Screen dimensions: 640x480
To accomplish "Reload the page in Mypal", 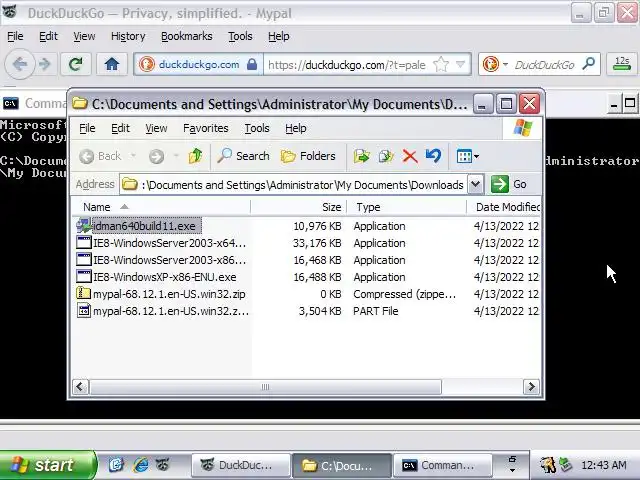I will pos(76,64).
